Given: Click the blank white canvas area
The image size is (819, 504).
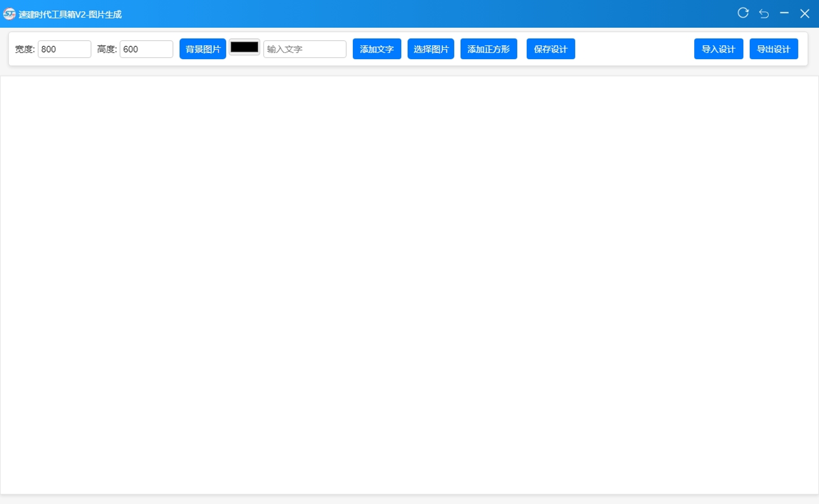Looking at the screenshot, I should click(409, 285).
